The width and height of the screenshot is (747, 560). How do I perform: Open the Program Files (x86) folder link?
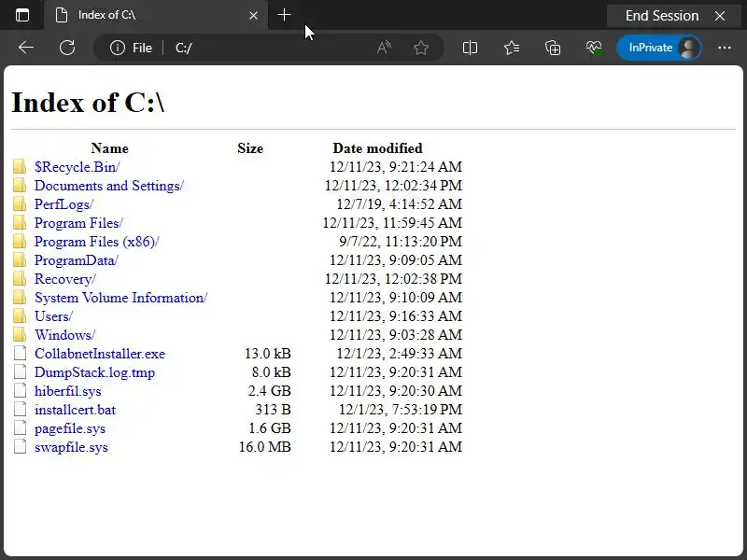tap(96, 242)
